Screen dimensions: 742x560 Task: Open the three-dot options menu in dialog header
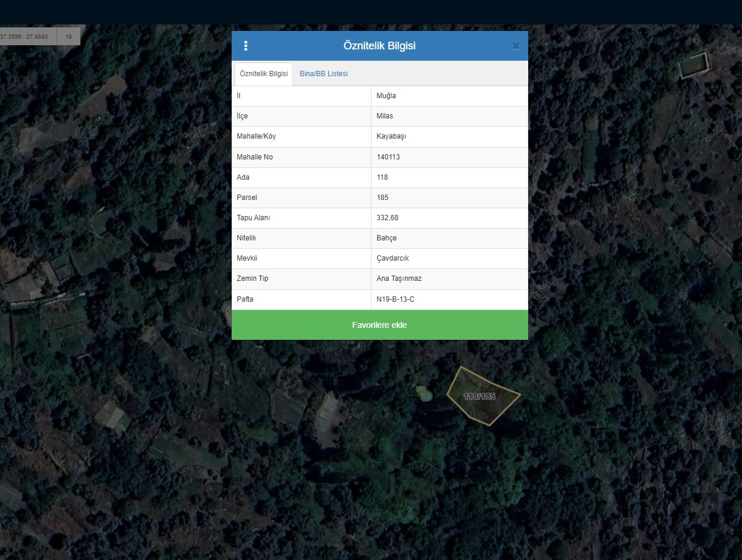(x=246, y=46)
